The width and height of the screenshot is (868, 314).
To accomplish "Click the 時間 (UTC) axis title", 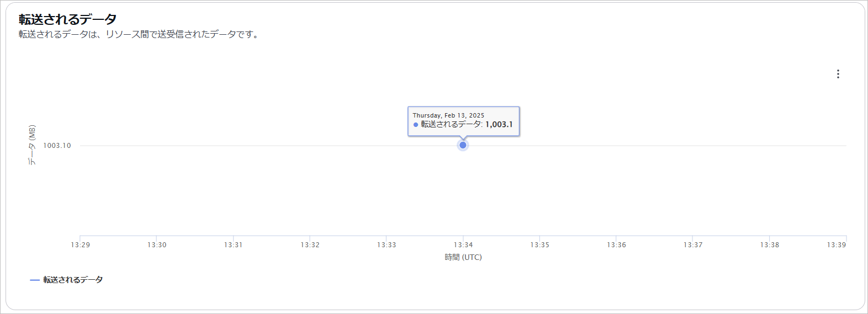I will (463, 257).
